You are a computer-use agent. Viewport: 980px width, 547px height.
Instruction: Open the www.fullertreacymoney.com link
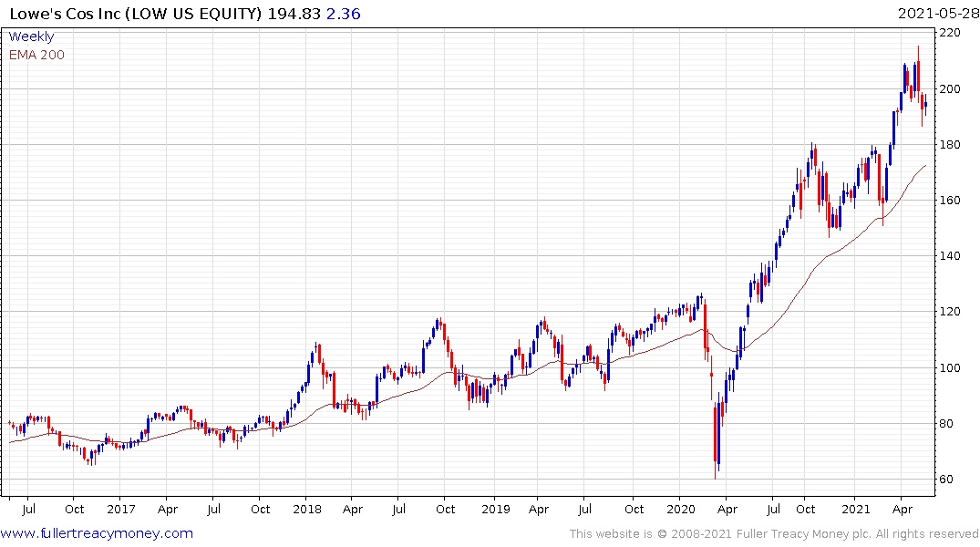(97, 533)
